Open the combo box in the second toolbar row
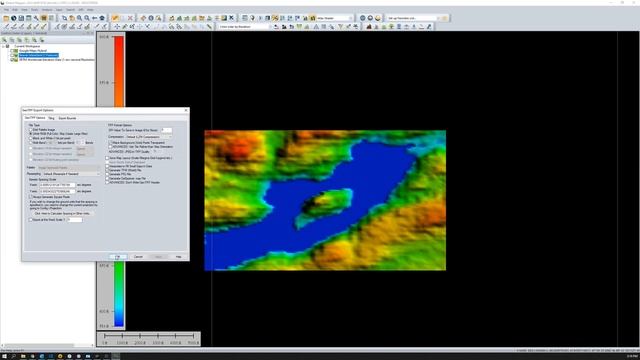640x360 pixels. click(244, 27)
